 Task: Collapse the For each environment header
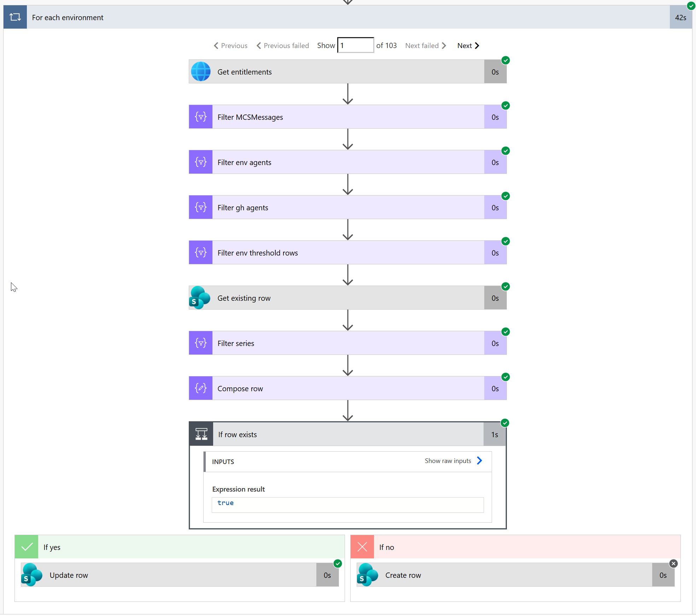click(348, 17)
